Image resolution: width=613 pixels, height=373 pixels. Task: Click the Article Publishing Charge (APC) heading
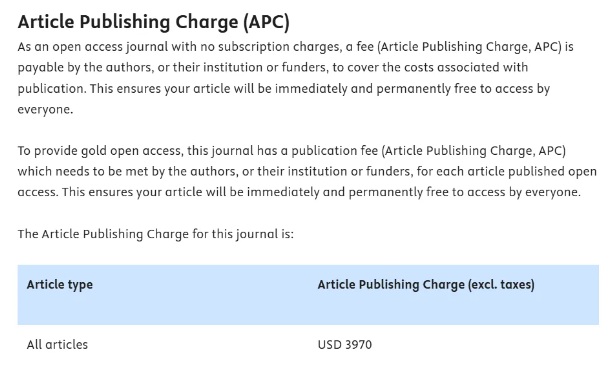pyautogui.click(x=154, y=22)
